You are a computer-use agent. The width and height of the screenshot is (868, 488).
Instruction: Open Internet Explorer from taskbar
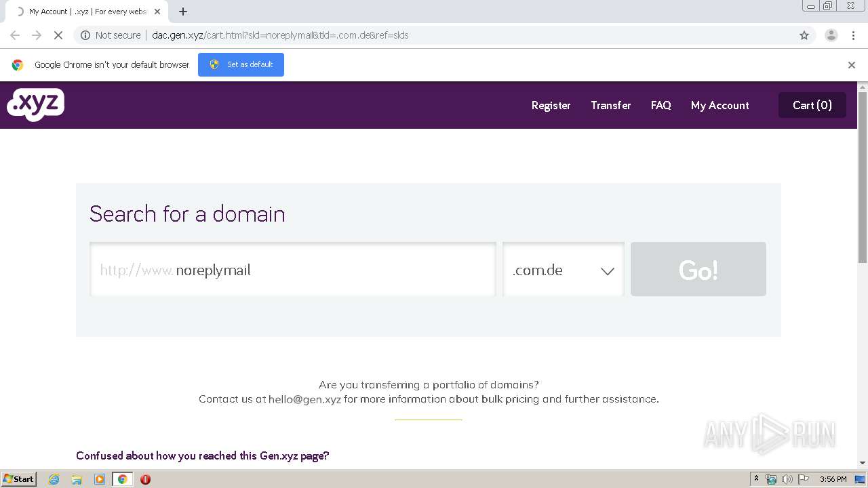[x=54, y=479]
